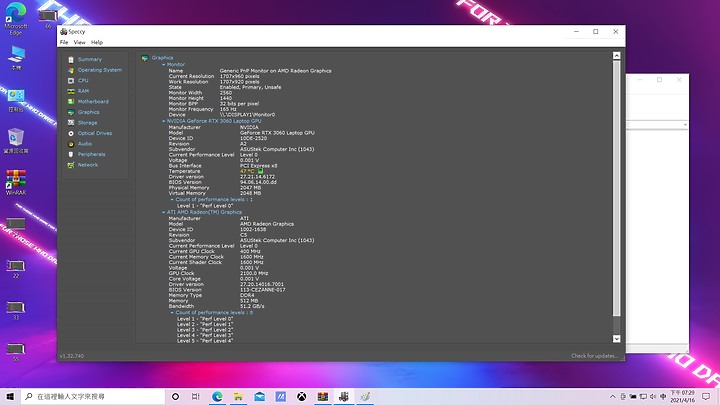Show hidden system tray icons chevron
The image size is (720, 405).
[613, 396]
